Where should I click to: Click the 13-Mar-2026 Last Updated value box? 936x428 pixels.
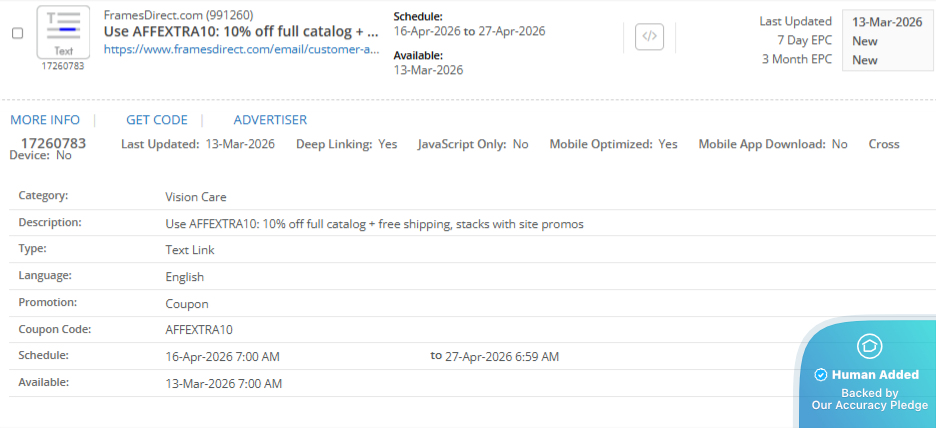885,21
